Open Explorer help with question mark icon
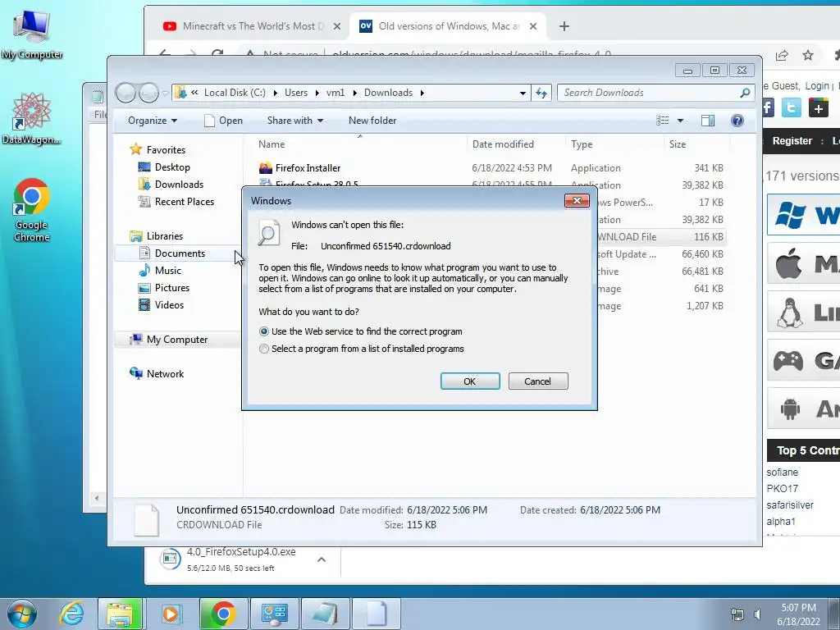The height and width of the screenshot is (630, 840). pos(737,121)
